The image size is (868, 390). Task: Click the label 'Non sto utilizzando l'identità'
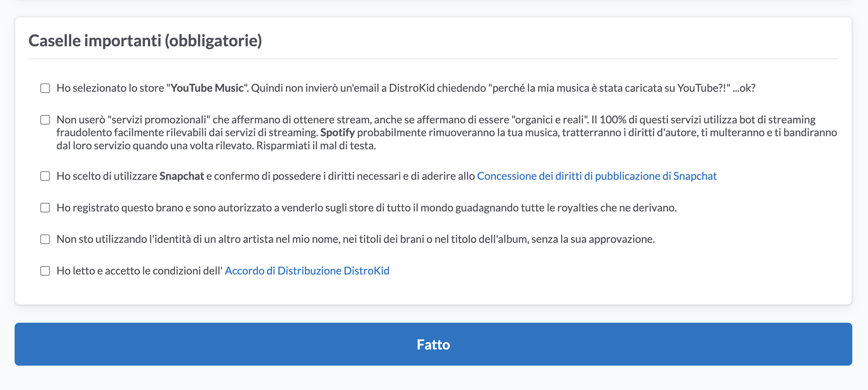click(355, 239)
